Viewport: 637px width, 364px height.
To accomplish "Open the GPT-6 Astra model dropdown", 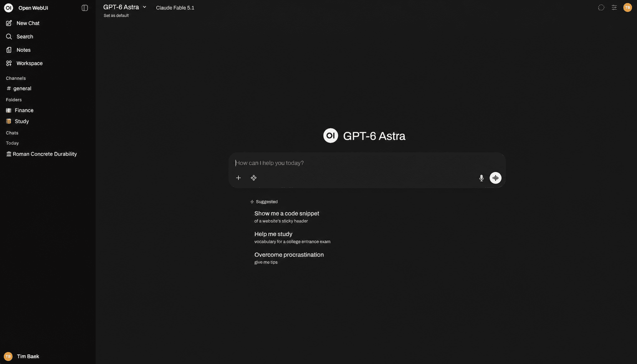I will [125, 7].
